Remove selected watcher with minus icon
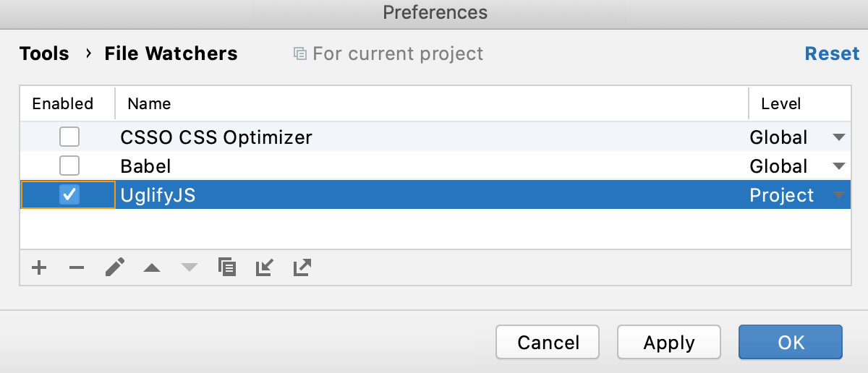 click(77, 268)
